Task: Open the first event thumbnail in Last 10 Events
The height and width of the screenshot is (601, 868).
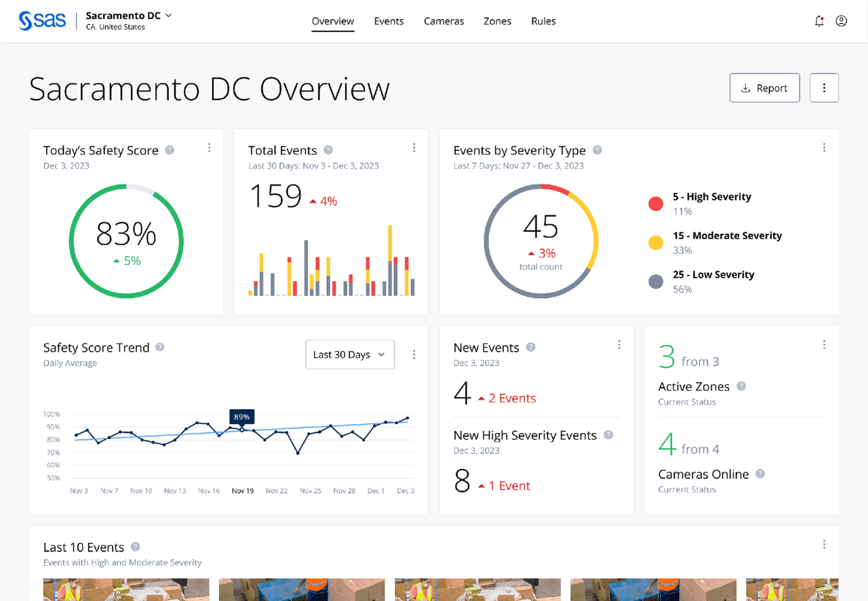Action: 126,589
